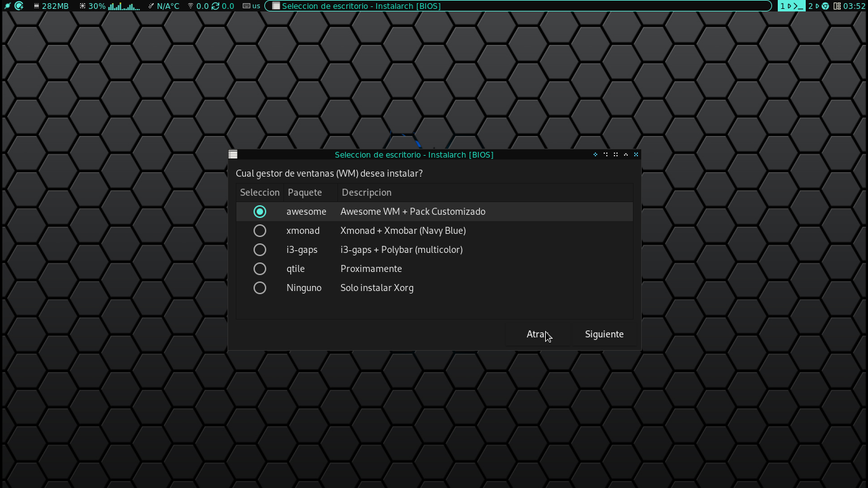The width and height of the screenshot is (868, 488).
Task: Select the Ninguno radio option
Action: click(260, 288)
